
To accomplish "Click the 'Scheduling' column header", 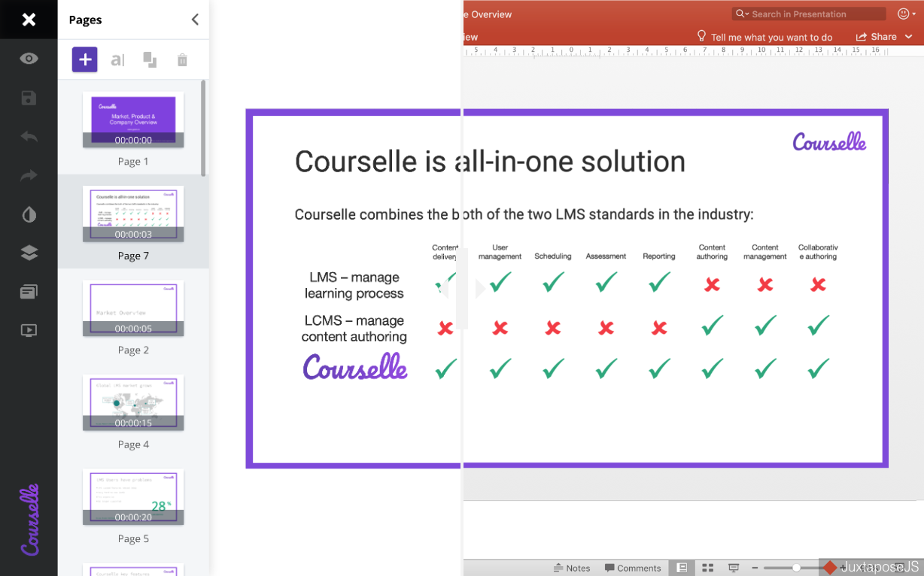I will click(x=553, y=256).
